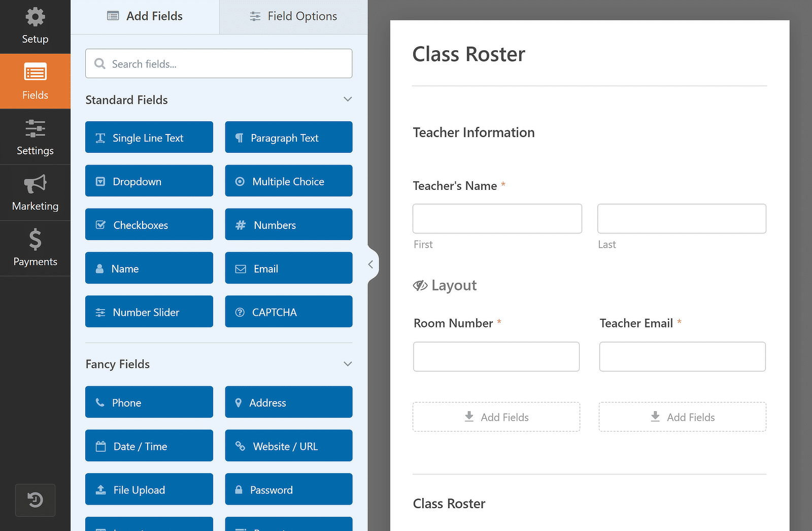Add a Multiple Choice field
This screenshot has width=812, height=531.
tap(288, 181)
